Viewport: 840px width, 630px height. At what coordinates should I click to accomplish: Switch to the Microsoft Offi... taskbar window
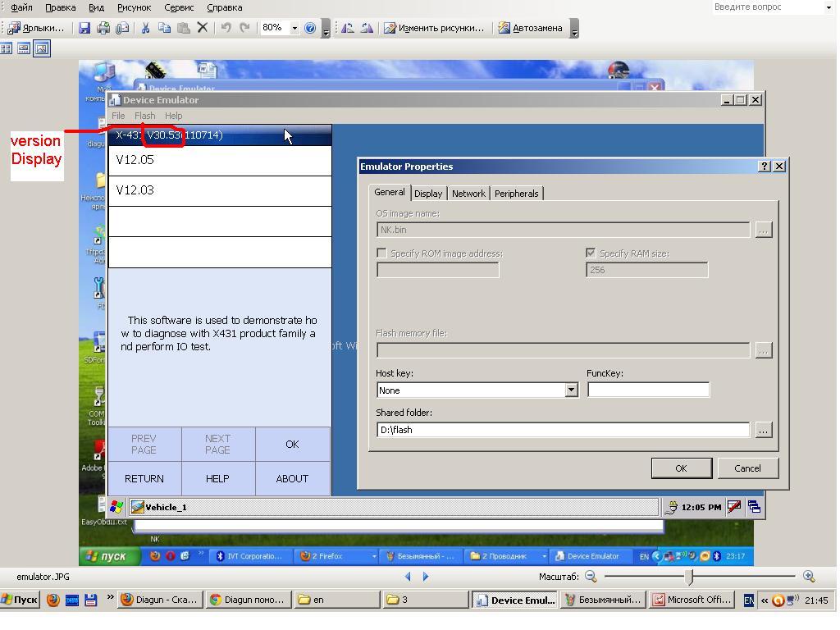[x=692, y=600]
